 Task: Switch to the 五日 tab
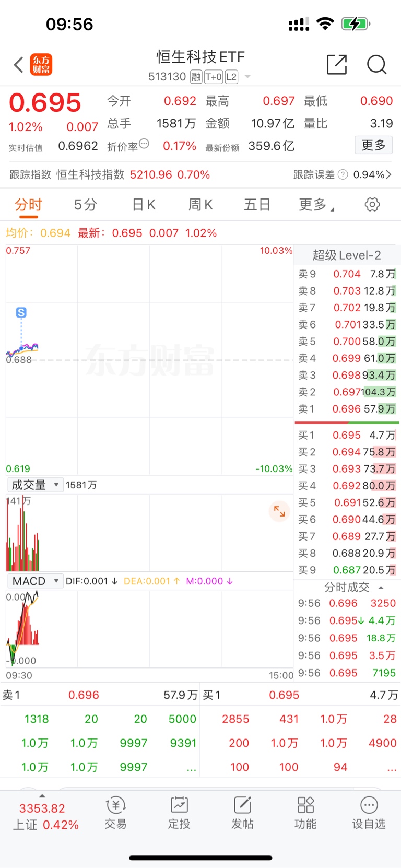point(257,205)
